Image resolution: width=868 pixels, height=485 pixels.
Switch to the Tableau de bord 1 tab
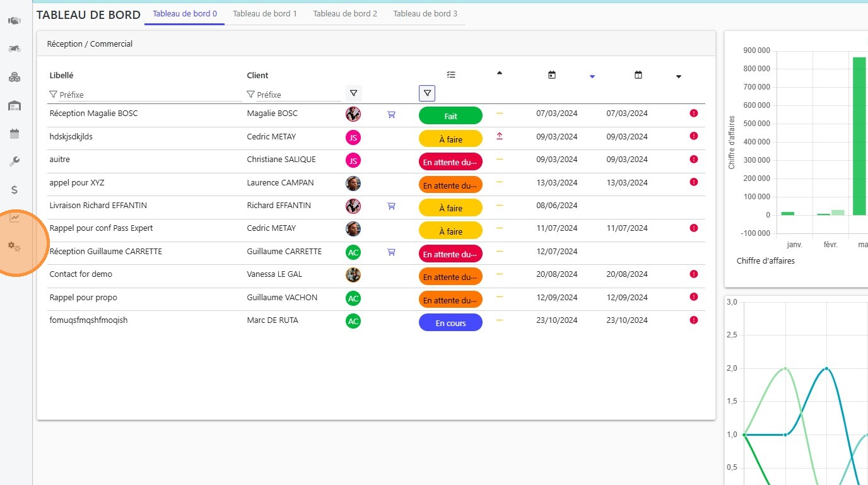[265, 13]
